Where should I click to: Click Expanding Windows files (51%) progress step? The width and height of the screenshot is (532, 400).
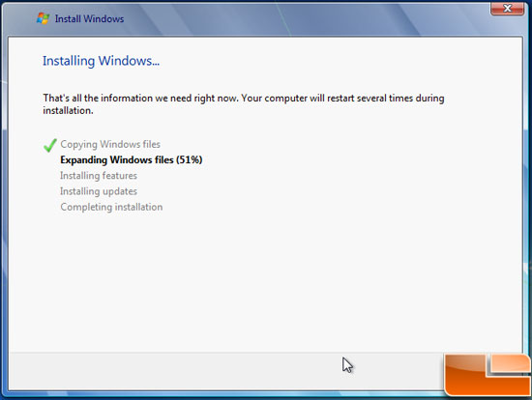[131, 160]
